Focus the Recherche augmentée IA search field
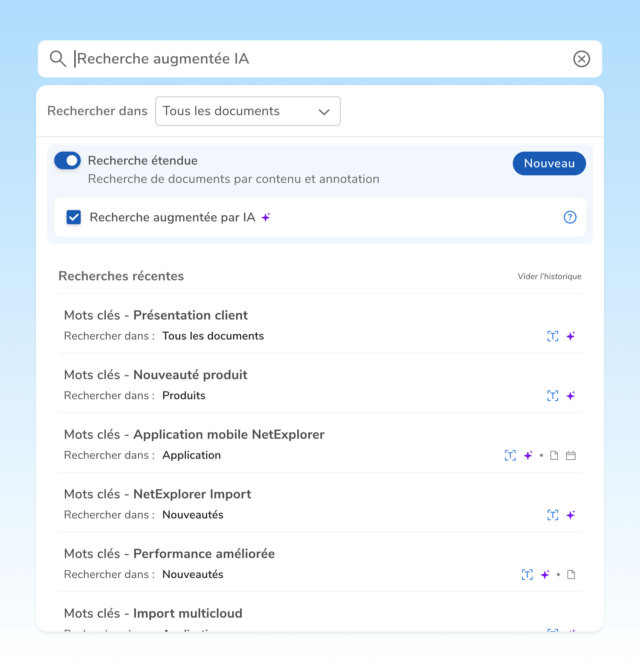640x672 pixels. point(320,59)
